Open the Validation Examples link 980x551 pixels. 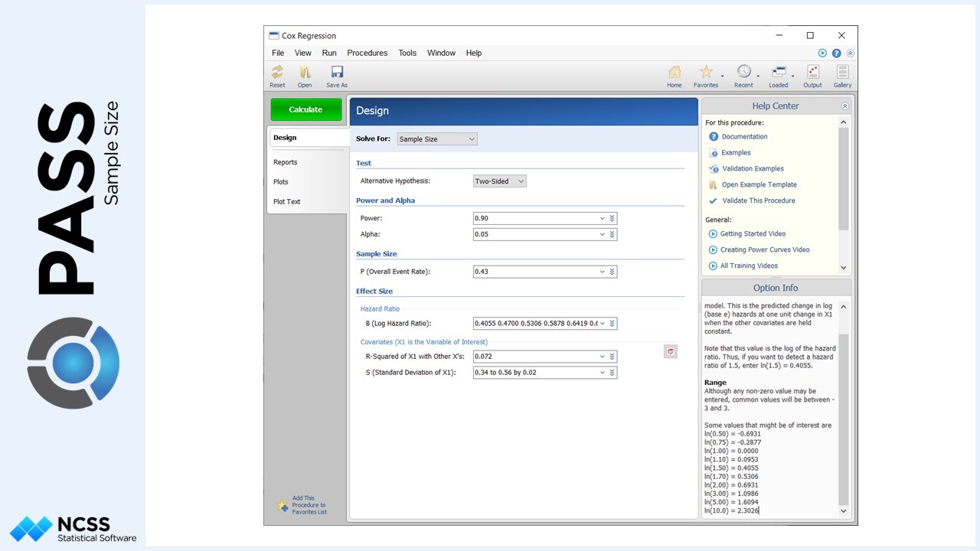tap(753, 169)
